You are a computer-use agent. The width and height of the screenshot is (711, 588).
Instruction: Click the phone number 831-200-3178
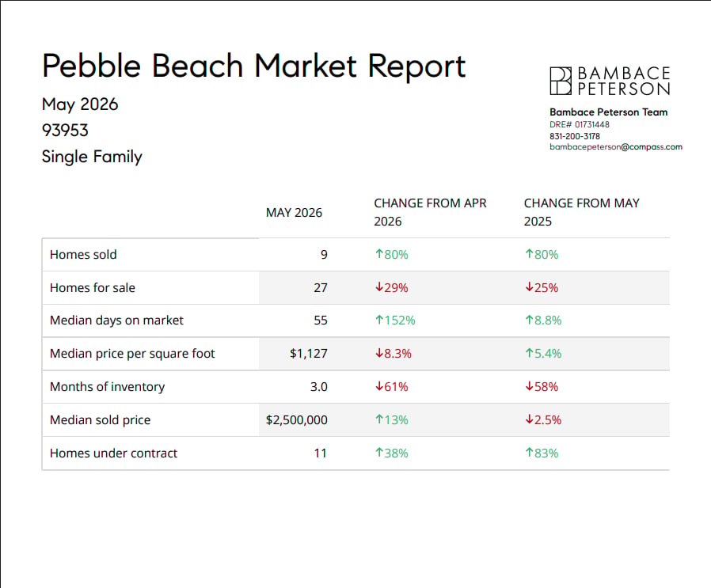(x=575, y=136)
